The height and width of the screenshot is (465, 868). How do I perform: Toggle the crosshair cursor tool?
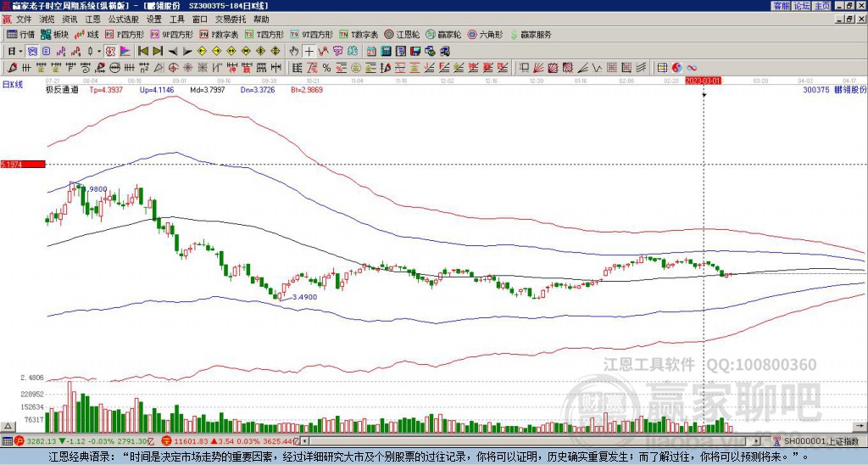pos(309,52)
